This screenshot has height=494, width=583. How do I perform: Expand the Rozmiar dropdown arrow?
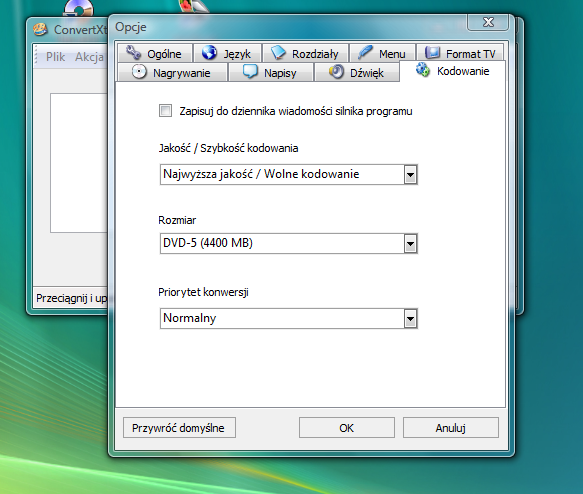(410, 244)
